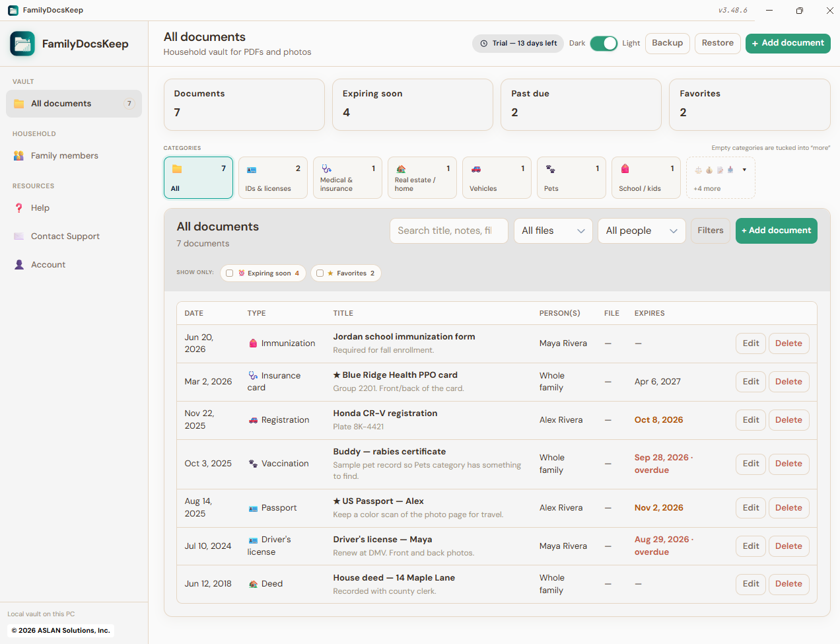
Task: Toggle the Dark/Light theme switch
Action: (604, 44)
